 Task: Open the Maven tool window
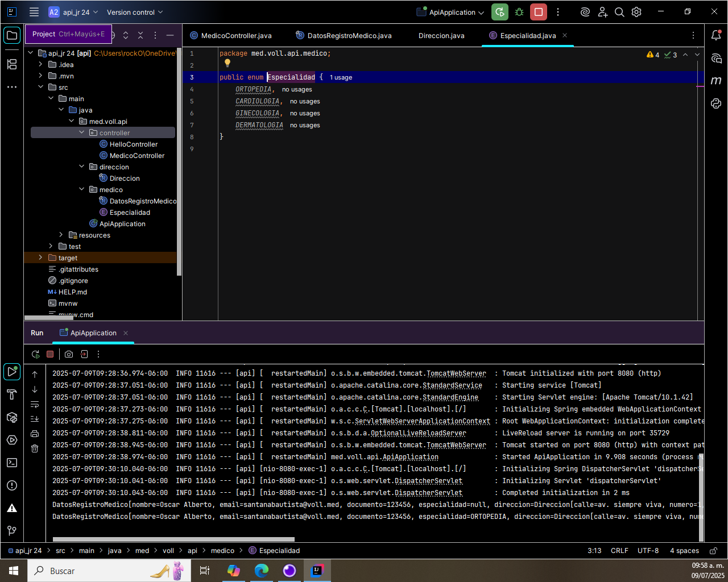716,81
